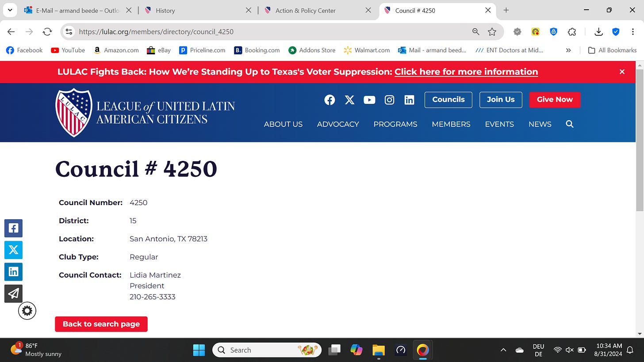Open PROGRAMS navigation menu

click(395, 124)
